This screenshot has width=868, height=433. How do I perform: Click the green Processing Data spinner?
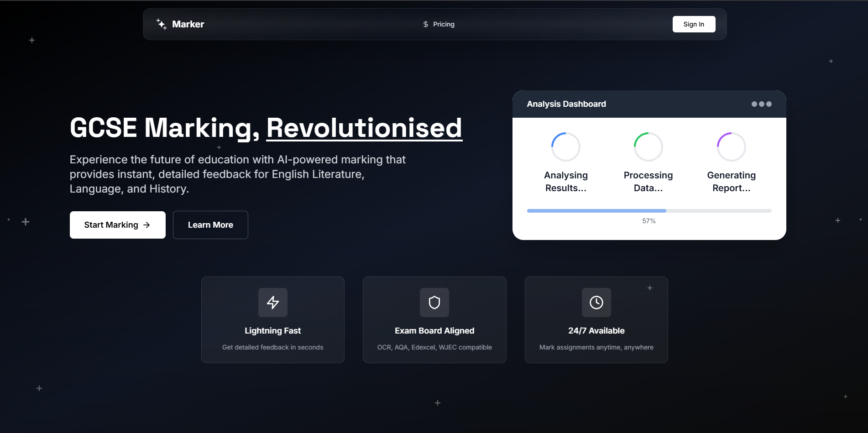click(648, 147)
